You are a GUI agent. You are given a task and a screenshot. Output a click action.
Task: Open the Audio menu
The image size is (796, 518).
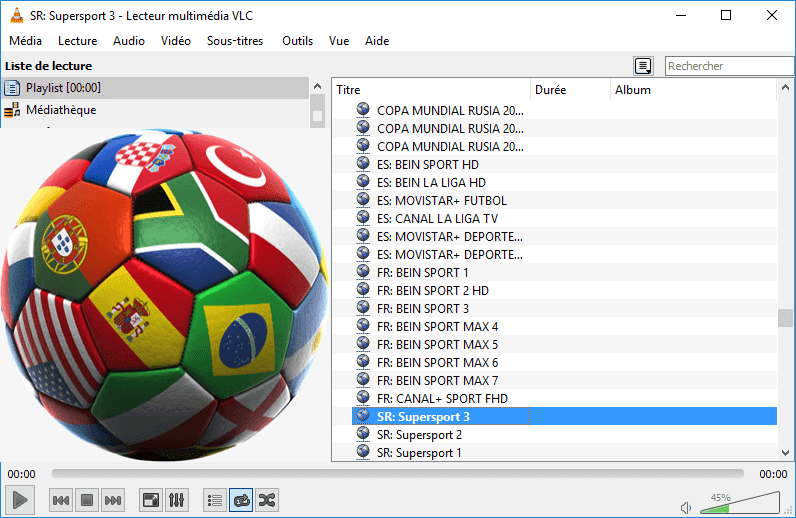coord(129,41)
